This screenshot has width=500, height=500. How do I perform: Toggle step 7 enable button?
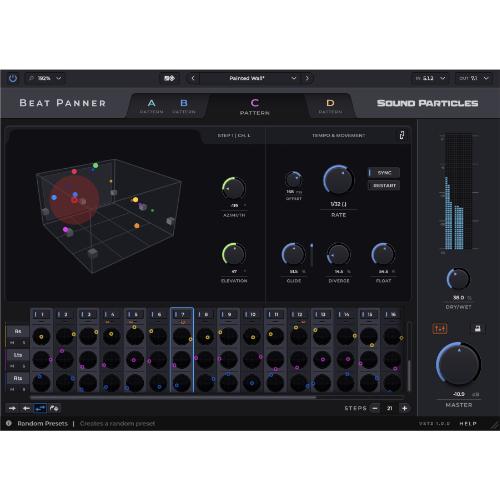pyautogui.click(x=182, y=314)
